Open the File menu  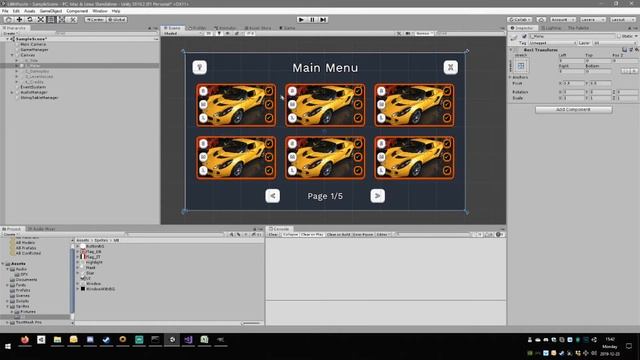click(x=5, y=11)
